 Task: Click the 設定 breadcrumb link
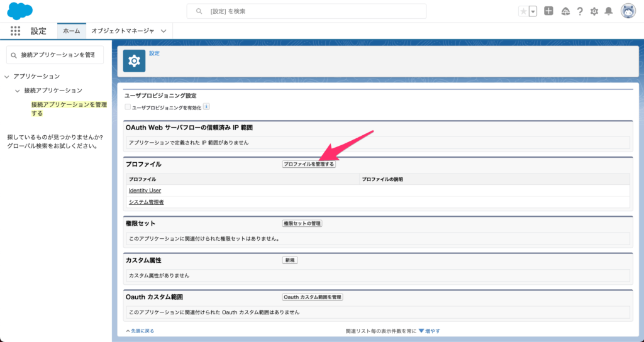pos(155,53)
